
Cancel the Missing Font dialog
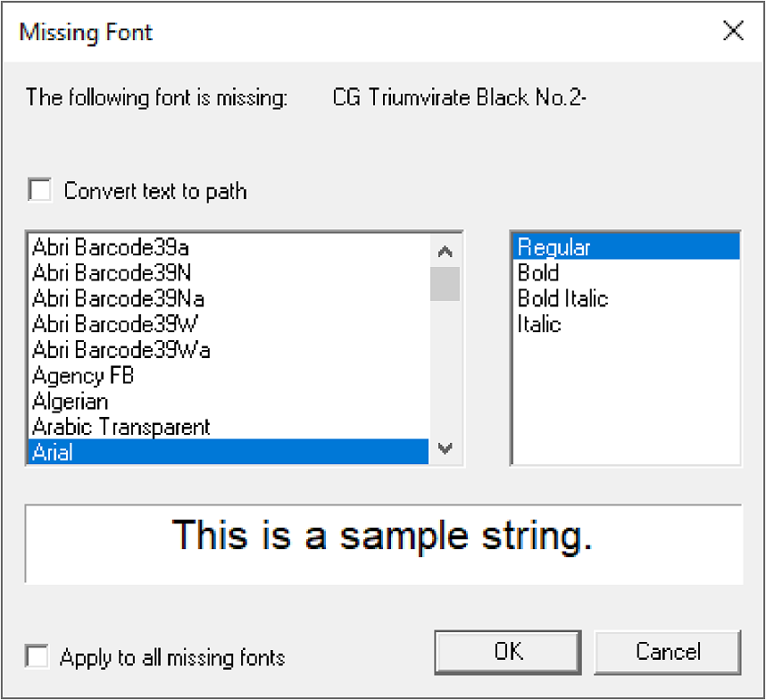[x=668, y=652]
